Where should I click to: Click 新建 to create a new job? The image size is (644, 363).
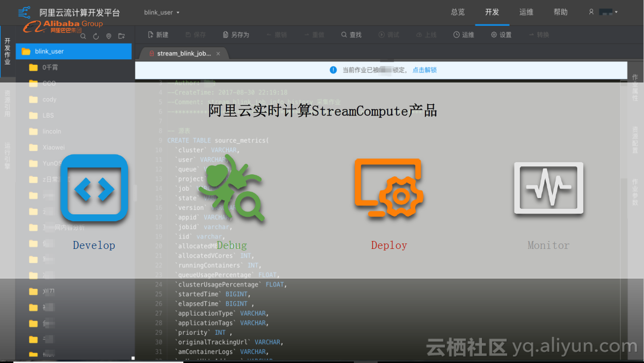click(158, 35)
